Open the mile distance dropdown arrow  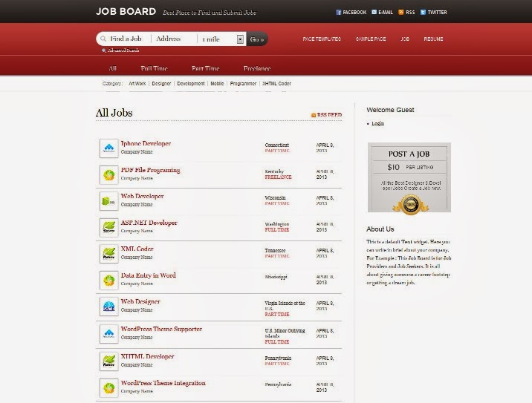point(240,39)
